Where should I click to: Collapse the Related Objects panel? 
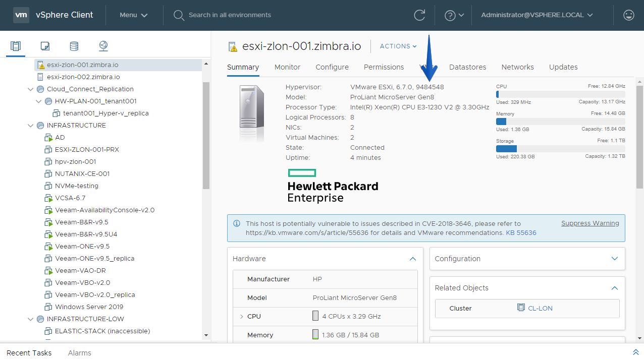pyautogui.click(x=615, y=288)
